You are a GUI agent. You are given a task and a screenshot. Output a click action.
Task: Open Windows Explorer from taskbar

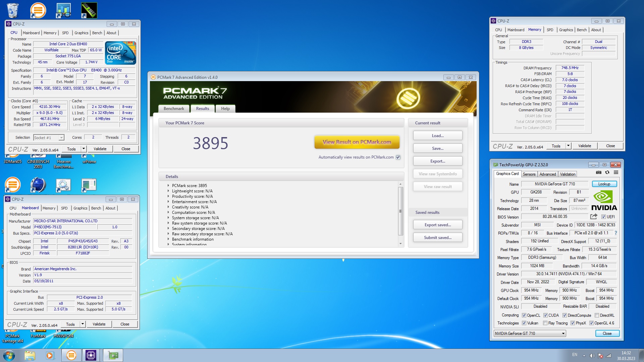[x=30, y=355]
